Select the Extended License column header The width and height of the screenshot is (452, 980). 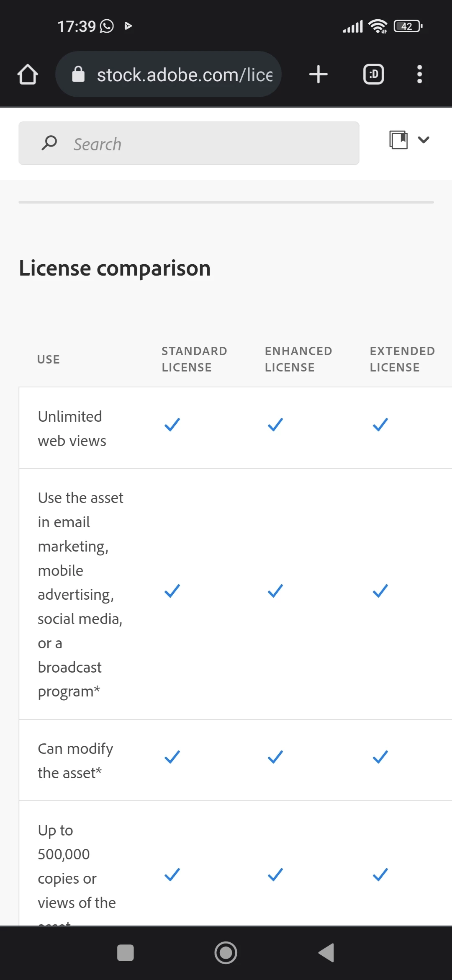[x=402, y=359]
